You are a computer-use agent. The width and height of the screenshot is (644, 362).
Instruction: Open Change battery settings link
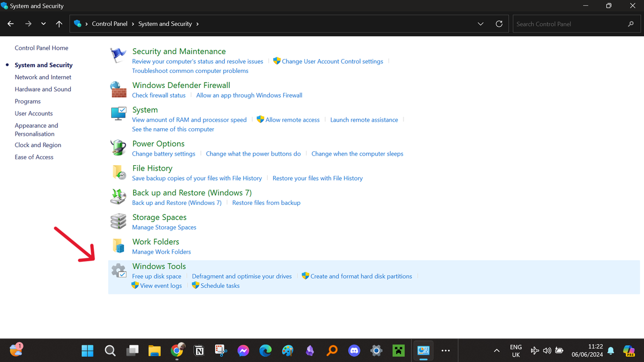(164, 154)
